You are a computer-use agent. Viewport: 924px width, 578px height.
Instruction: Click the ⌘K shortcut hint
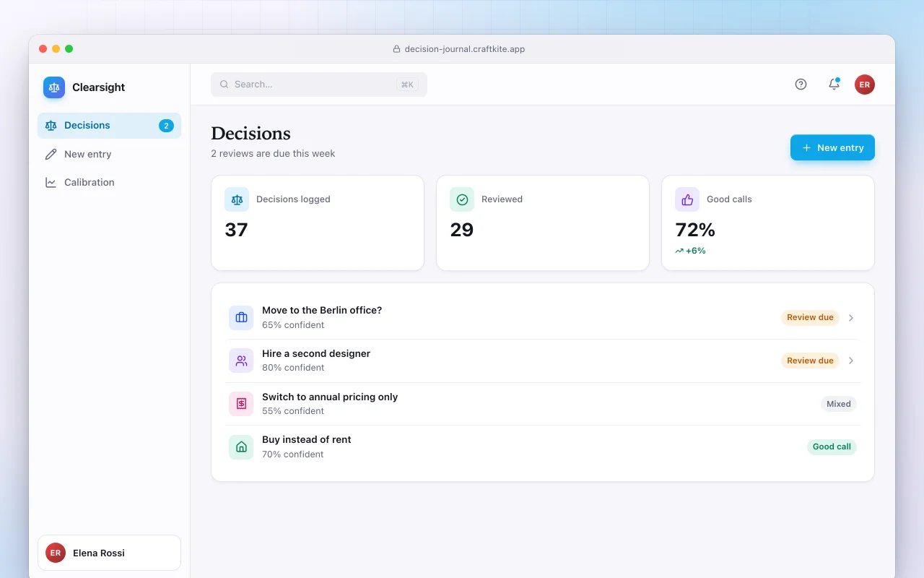(x=407, y=85)
